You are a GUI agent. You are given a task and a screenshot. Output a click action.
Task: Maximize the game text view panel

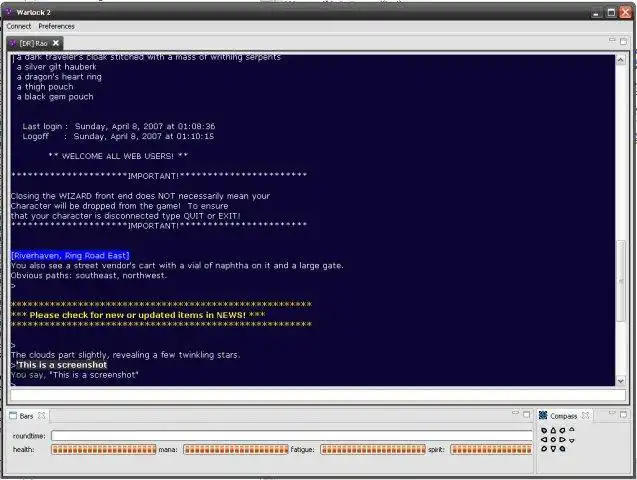pyautogui.click(x=624, y=41)
